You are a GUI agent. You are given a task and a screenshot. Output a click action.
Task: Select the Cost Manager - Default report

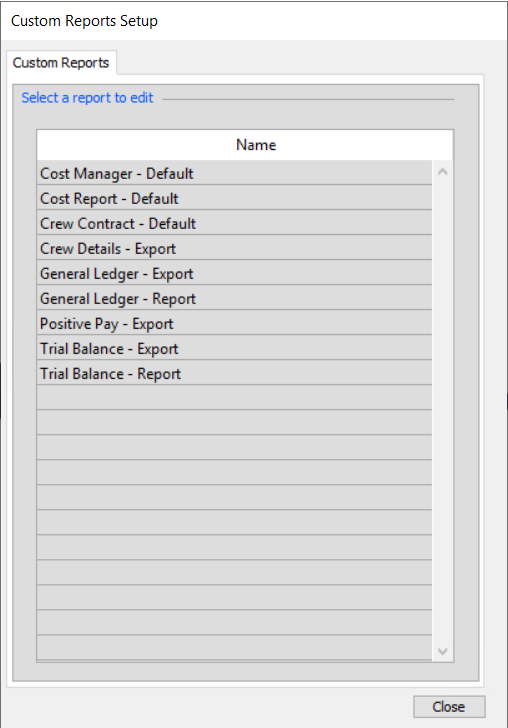(234, 173)
